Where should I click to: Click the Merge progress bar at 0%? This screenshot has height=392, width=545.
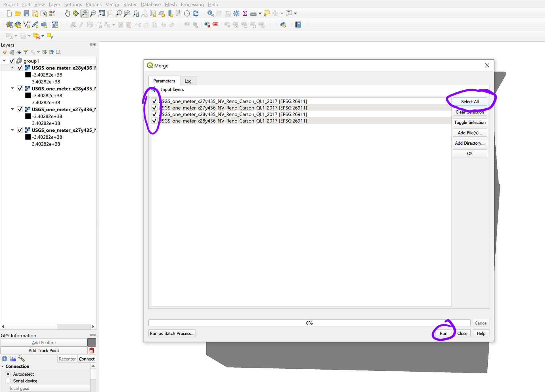309,323
